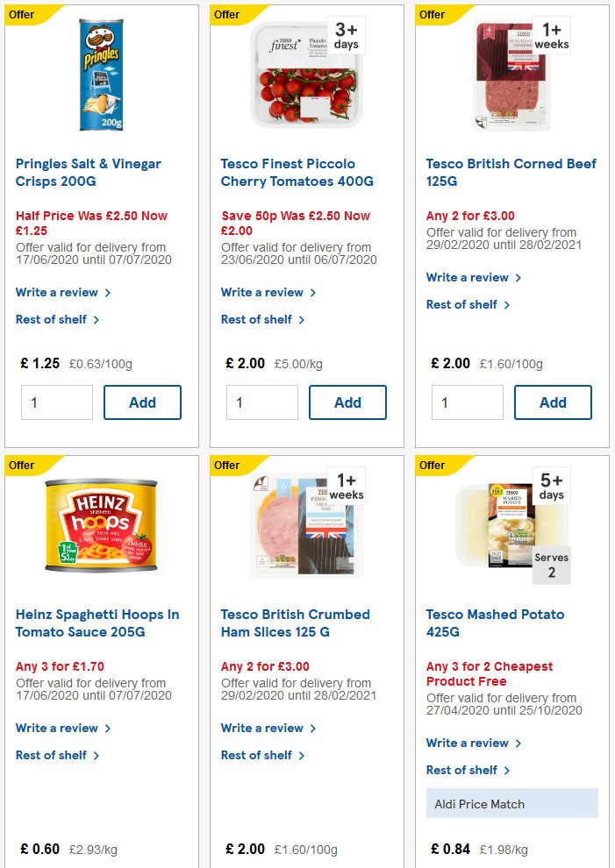Add Tesco British Corned Beef to basket
The width and height of the screenshot is (615, 868).
[553, 402]
